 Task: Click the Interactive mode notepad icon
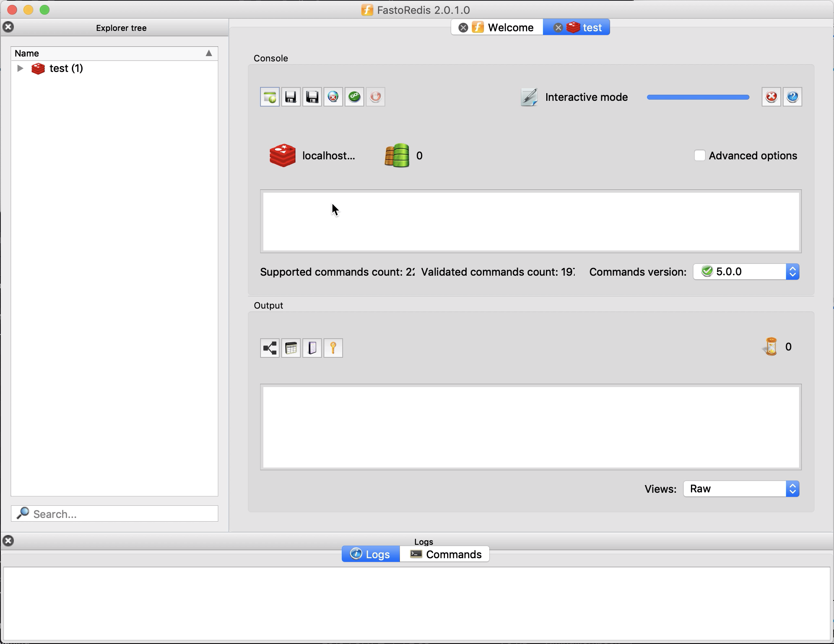529,97
